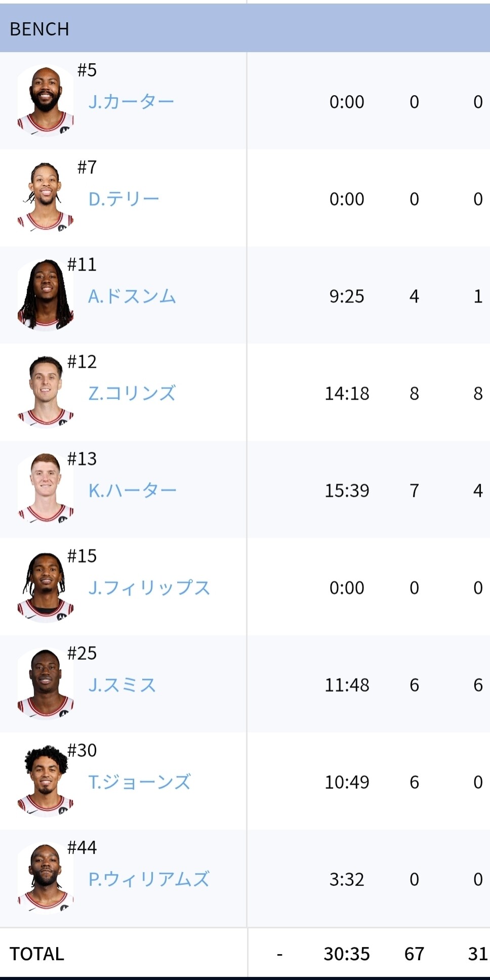The height and width of the screenshot is (980, 490).
Task: Open Z.コリンズ's profile picture
Action: [x=46, y=392]
